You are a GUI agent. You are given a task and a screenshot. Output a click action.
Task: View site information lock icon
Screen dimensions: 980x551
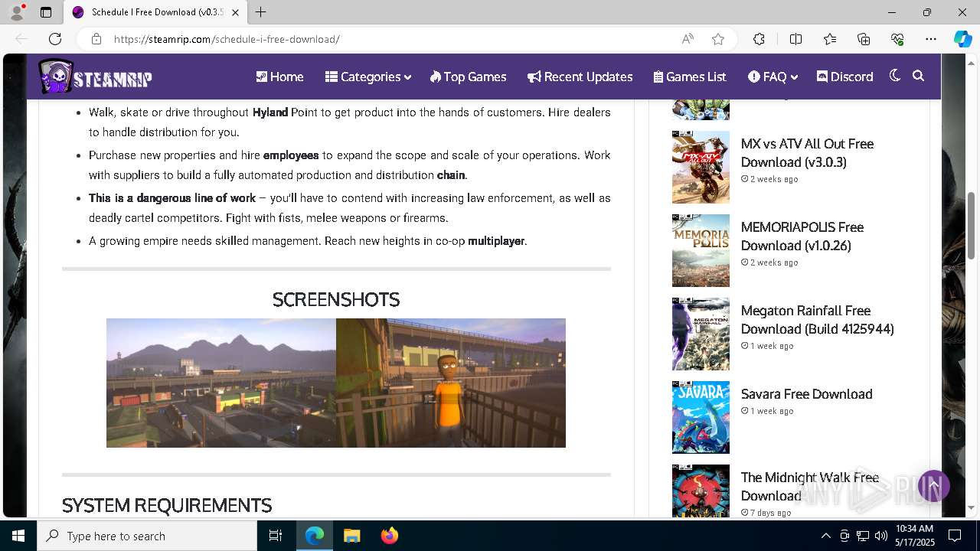(96, 39)
